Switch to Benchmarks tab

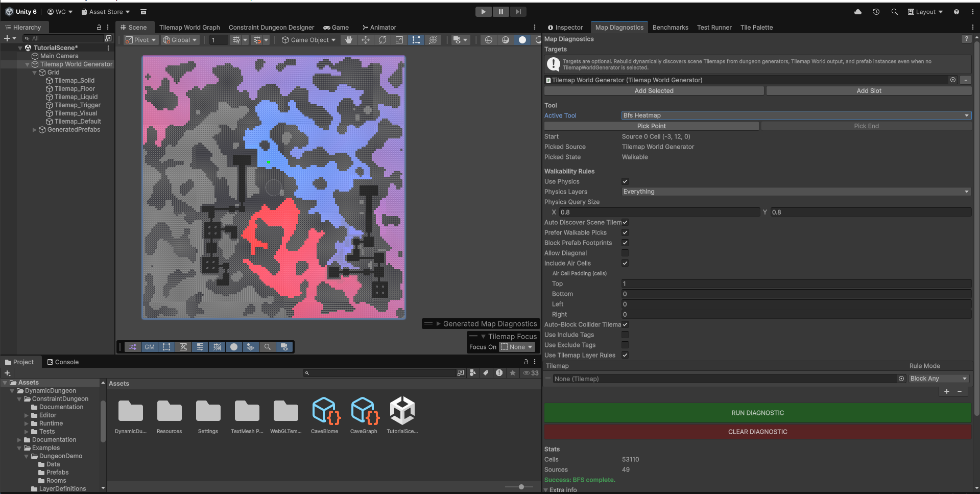tap(670, 28)
